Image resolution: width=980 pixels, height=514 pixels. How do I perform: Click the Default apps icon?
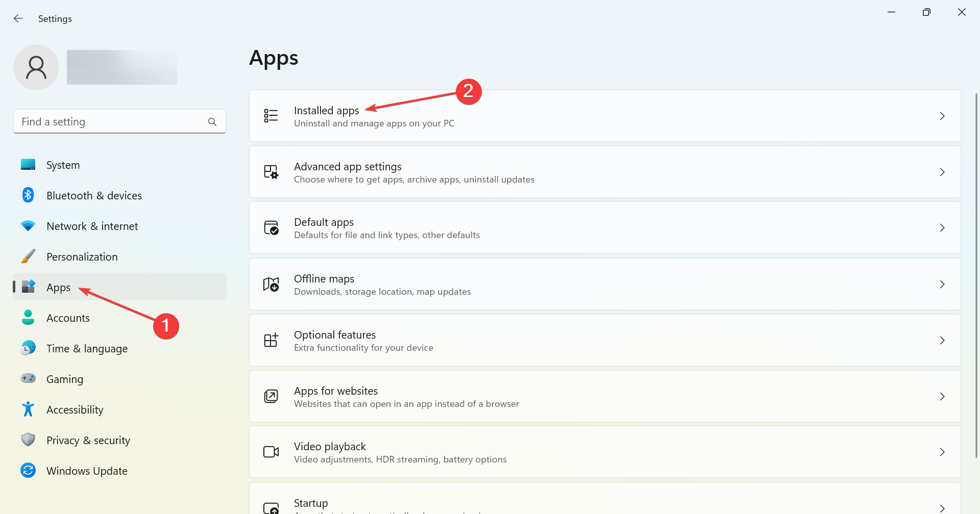(271, 228)
